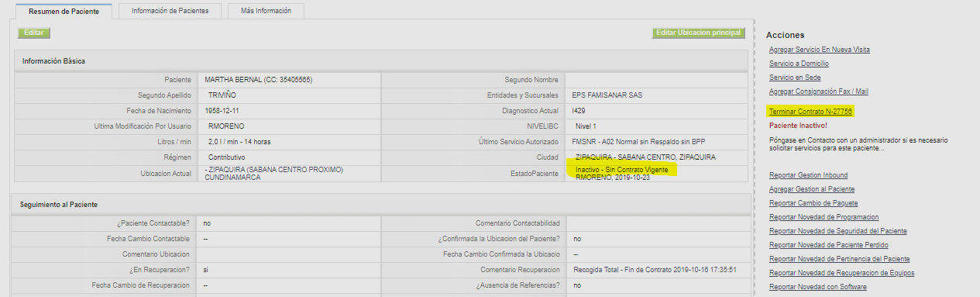Viewport: 980px width, 297px height.
Task: Open the Información de Pacientes tab
Action: [170, 11]
